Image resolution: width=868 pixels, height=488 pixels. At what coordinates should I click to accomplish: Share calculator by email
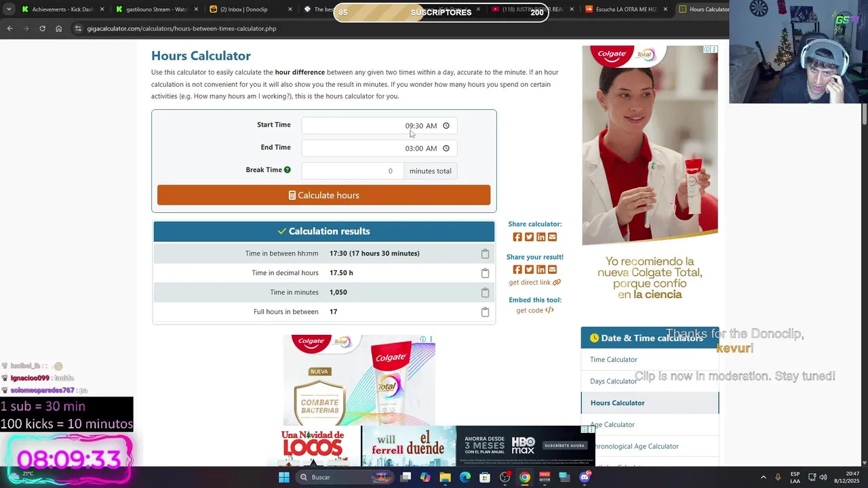552,237
